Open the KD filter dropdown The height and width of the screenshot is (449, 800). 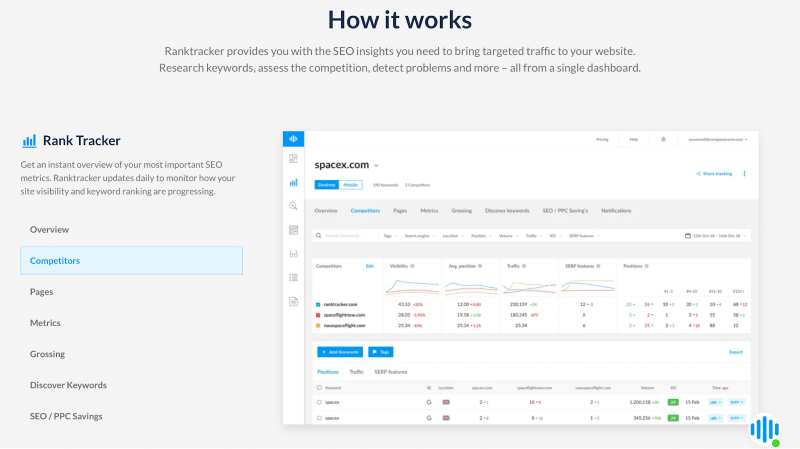point(555,236)
